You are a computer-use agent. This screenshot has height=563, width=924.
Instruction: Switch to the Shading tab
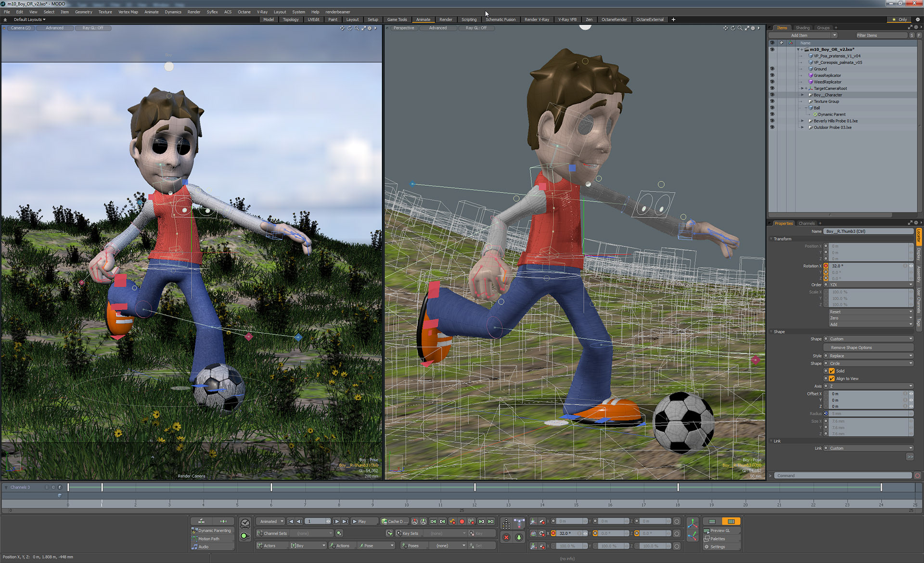[x=802, y=28]
